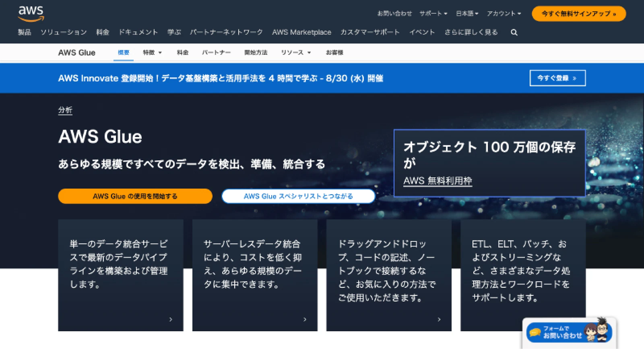The image size is (644, 349).
Task: Click AWS Glue スペシャリストとつながる button
Action: (298, 196)
